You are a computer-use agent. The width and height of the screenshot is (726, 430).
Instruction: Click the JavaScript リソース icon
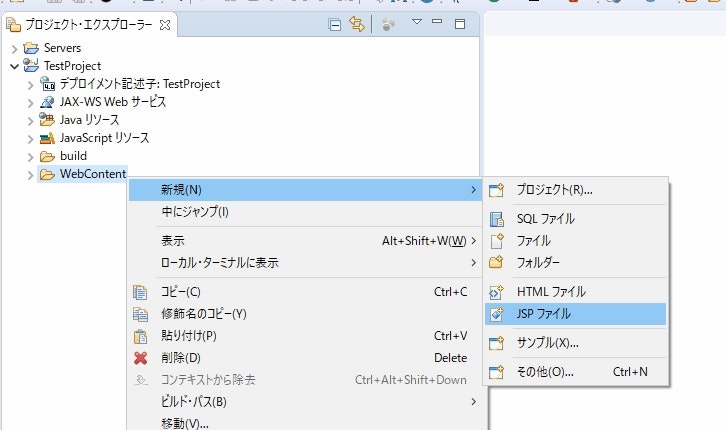click(47, 138)
